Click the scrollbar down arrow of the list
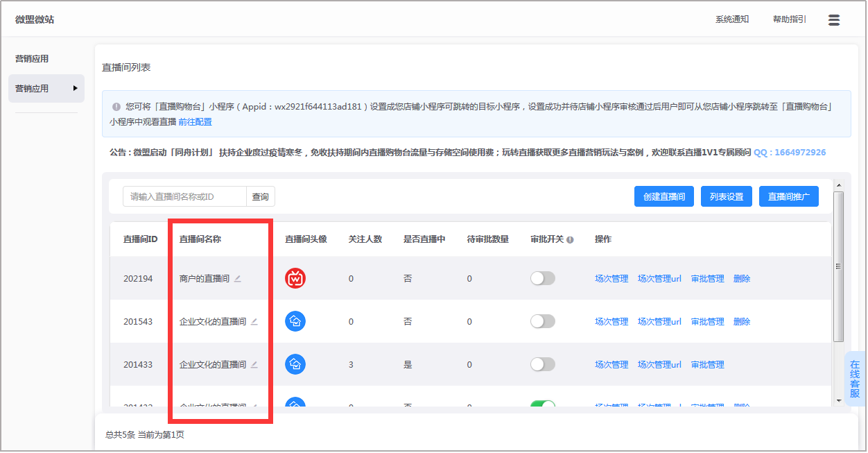 click(x=838, y=401)
